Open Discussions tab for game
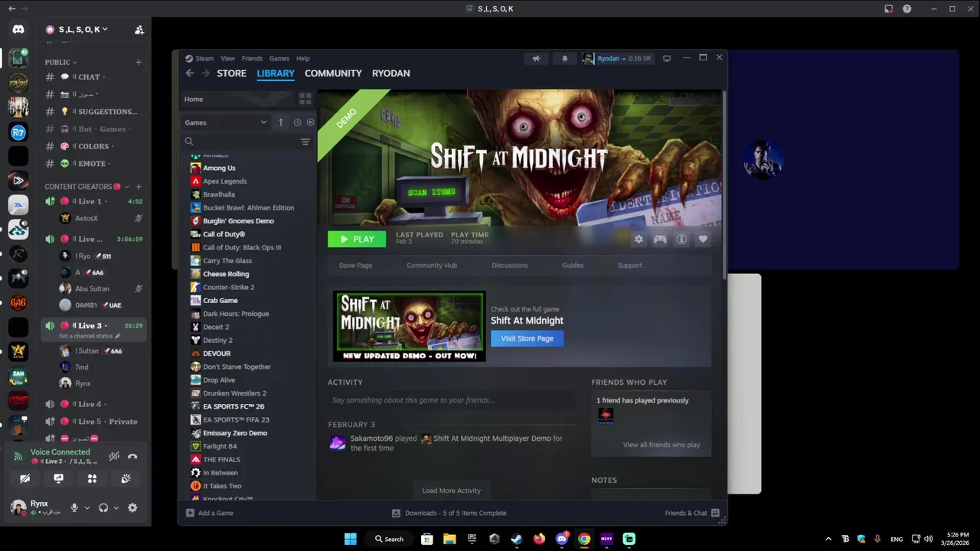 (x=510, y=266)
